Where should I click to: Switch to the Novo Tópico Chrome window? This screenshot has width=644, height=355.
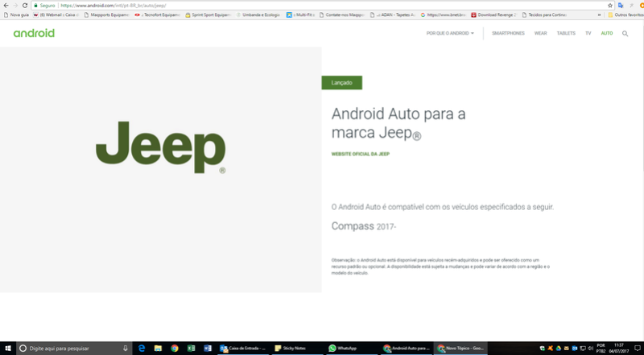click(x=460, y=349)
